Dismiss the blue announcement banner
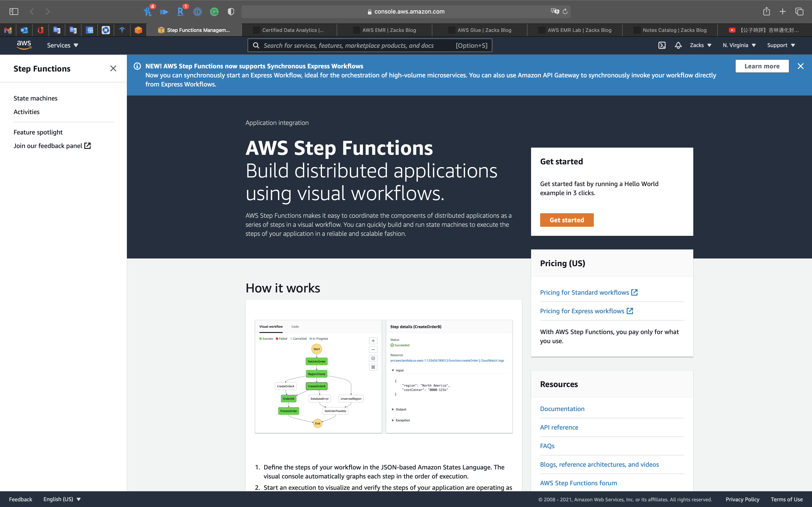Image resolution: width=812 pixels, height=507 pixels. [x=801, y=66]
